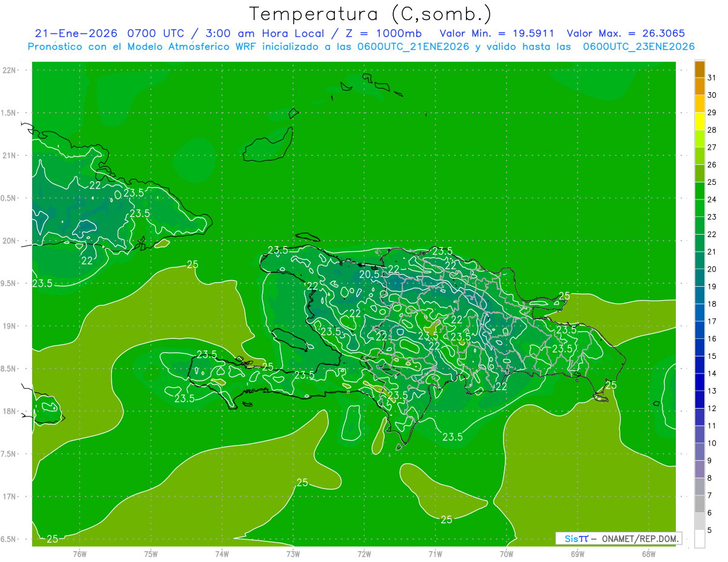Click longitude axis label "71W"

tap(435, 554)
